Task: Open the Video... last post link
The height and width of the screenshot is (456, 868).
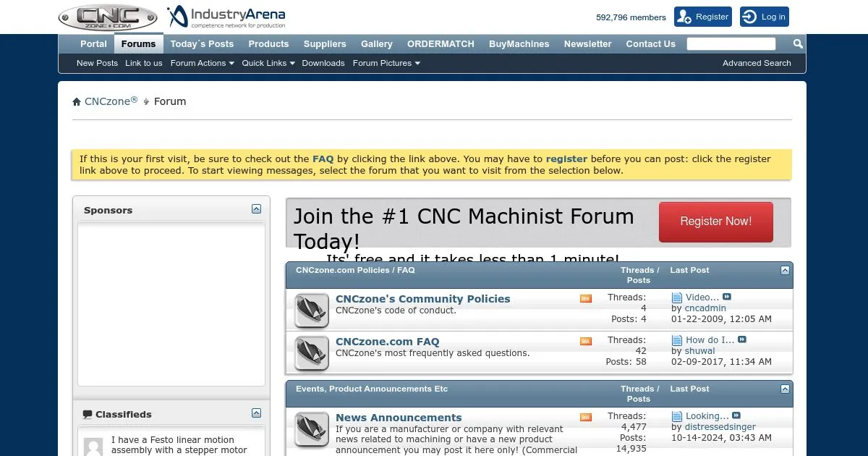Action: [x=702, y=297]
